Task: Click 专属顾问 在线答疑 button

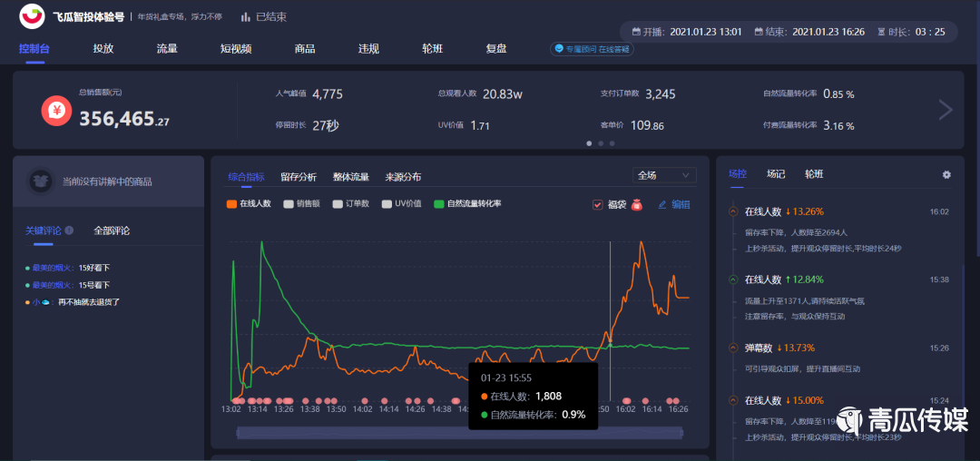Action: (592, 48)
